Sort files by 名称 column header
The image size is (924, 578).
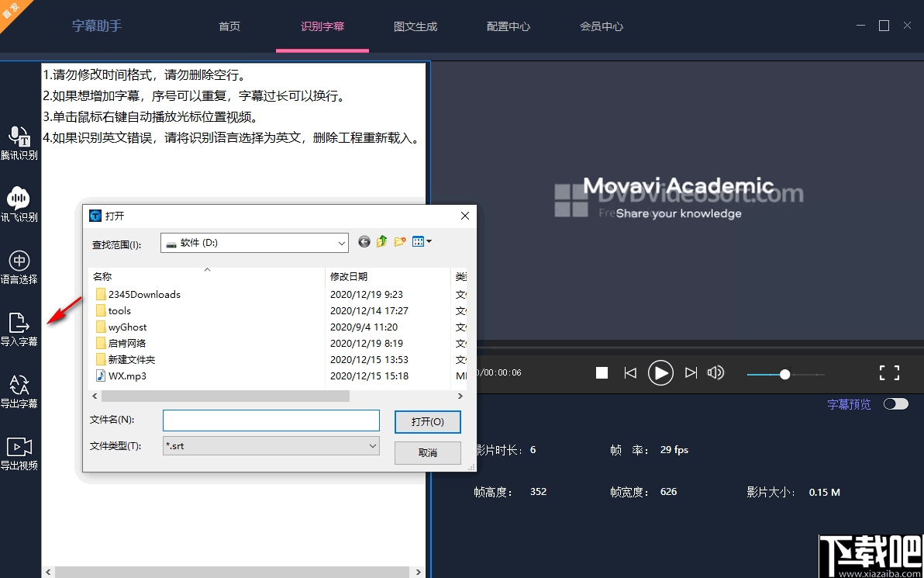coord(207,276)
